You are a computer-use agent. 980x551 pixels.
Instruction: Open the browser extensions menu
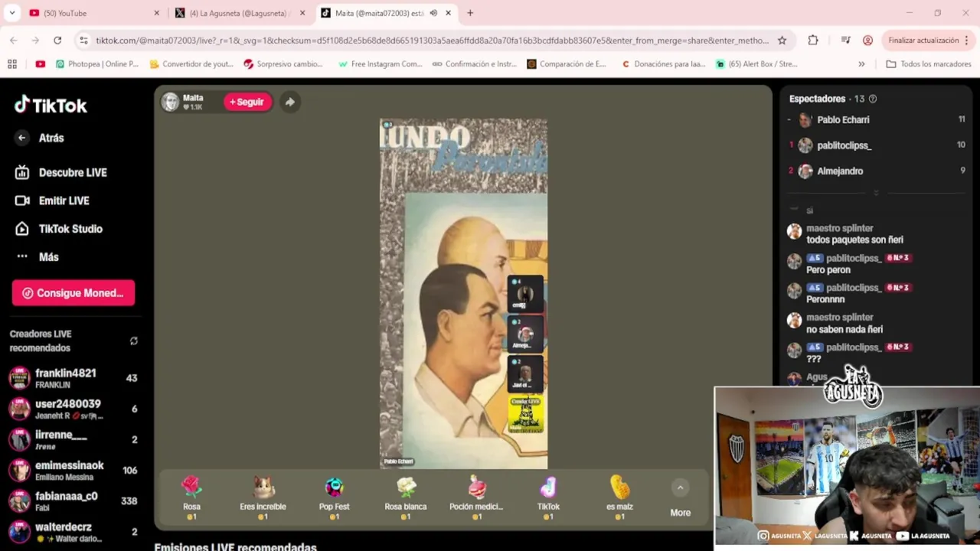(813, 41)
